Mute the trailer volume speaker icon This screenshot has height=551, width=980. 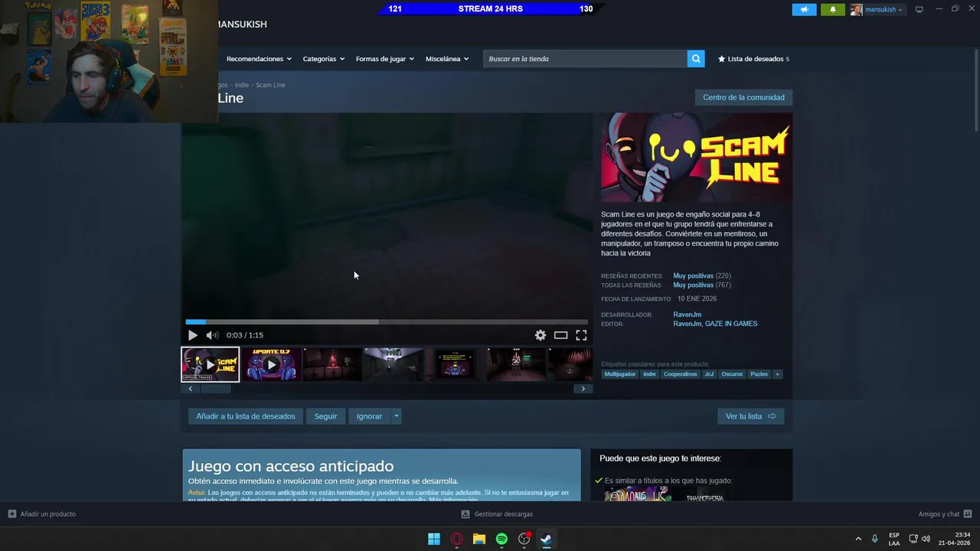[x=212, y=335]
